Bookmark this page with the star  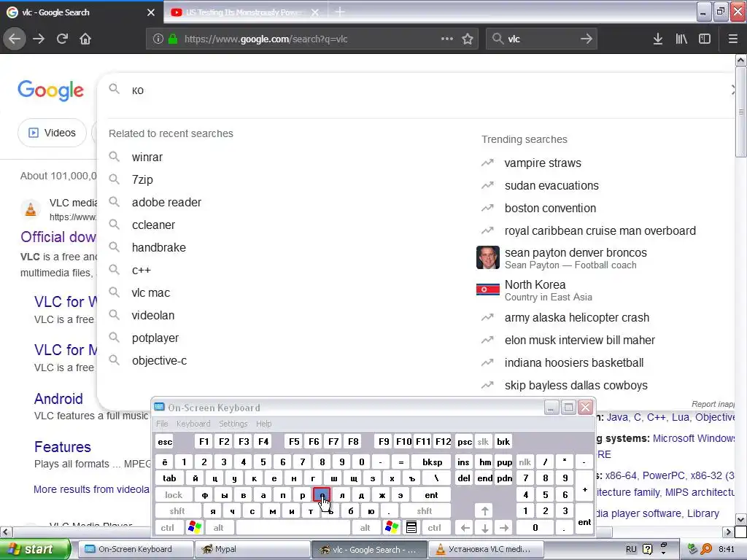point(468,39)
